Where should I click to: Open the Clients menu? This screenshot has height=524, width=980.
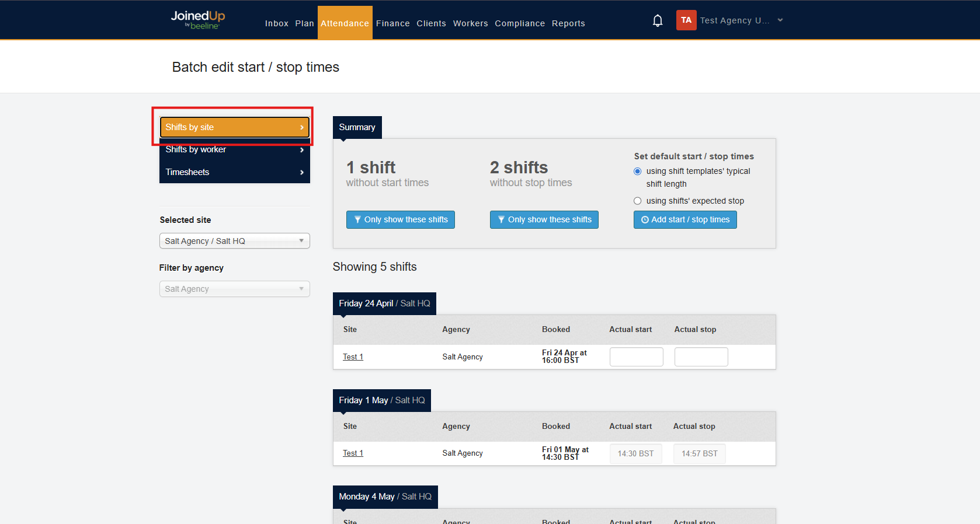click(x=432, y=23)
